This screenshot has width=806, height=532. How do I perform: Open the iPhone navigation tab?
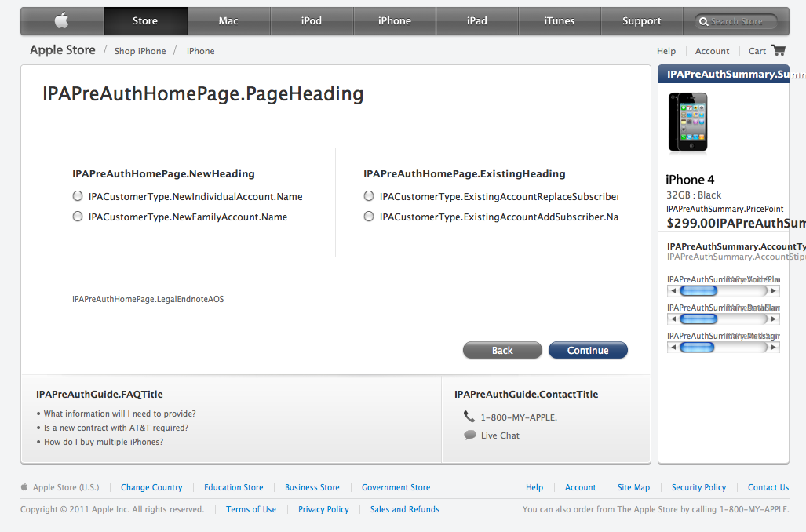pyautogui.click(x=395, y=21)
